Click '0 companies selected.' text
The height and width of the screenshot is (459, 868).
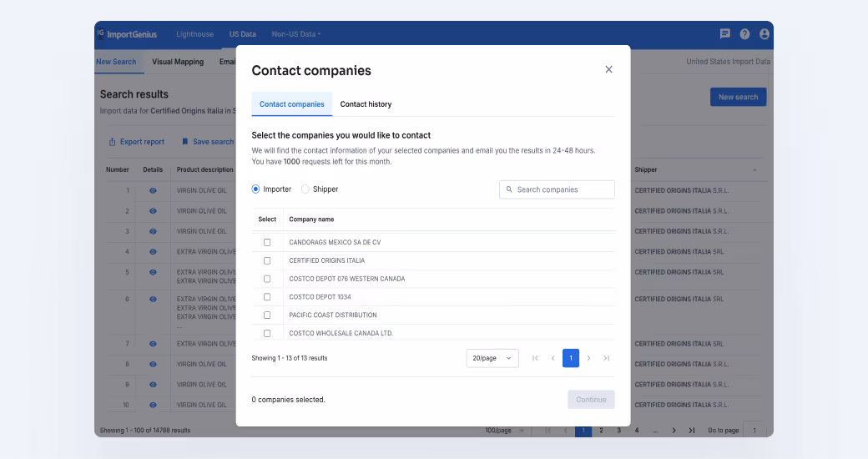coord(289,400)
